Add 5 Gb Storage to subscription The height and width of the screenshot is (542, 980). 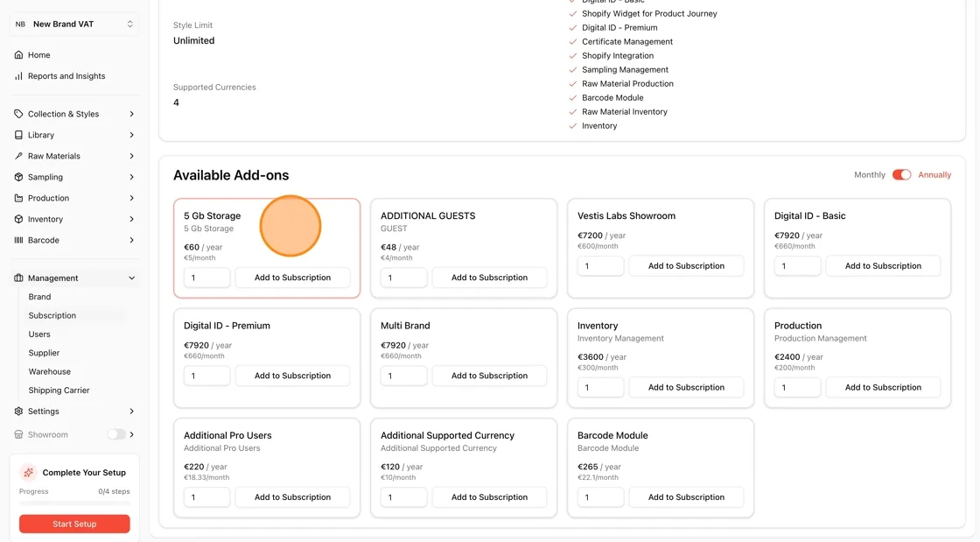click(x=292, y=278)
